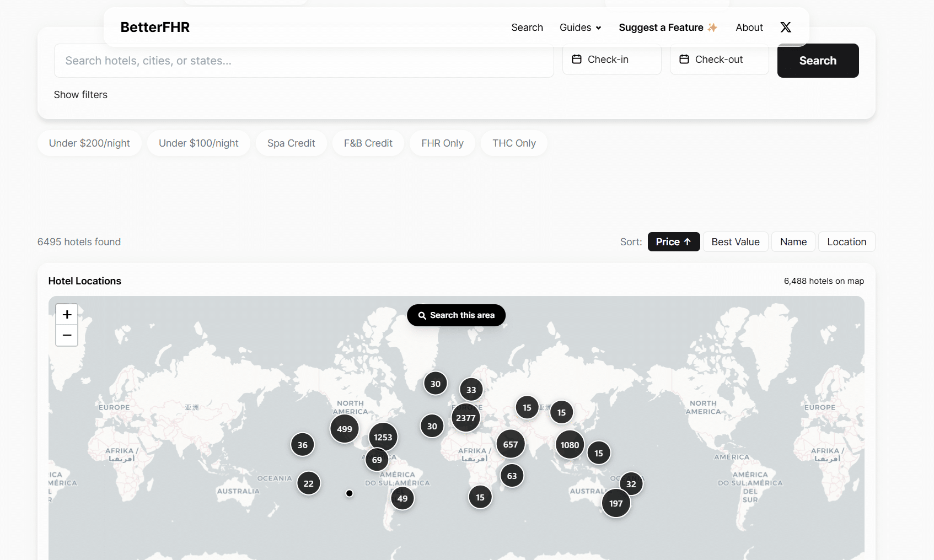Enable the Spa Credit filter chip

[x=291, y=143]
